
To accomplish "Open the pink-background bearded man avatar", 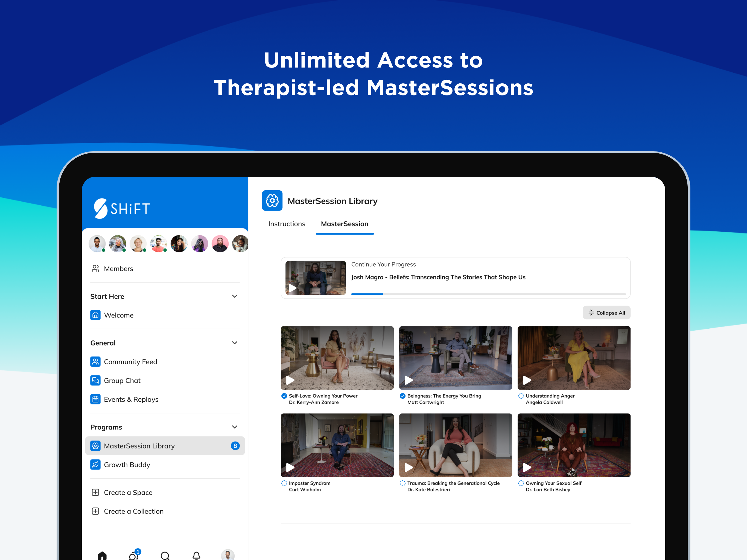I will [x=220, y=244].
